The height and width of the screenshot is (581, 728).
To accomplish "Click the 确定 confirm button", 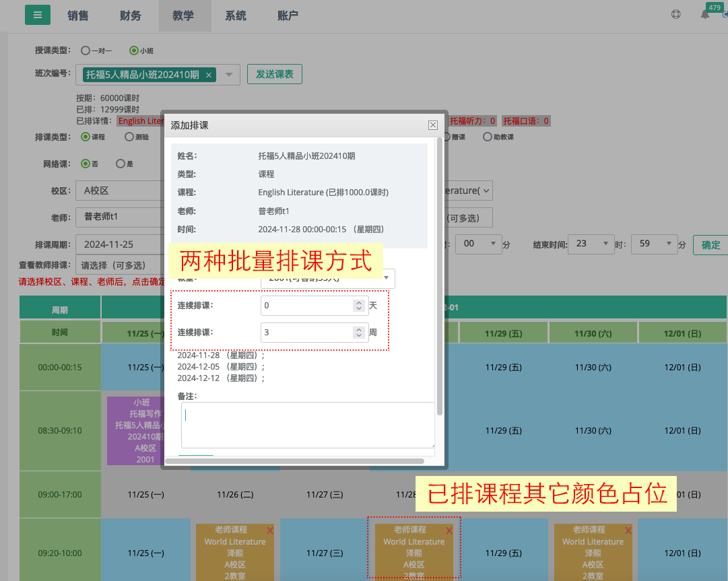I will [712, 244].
